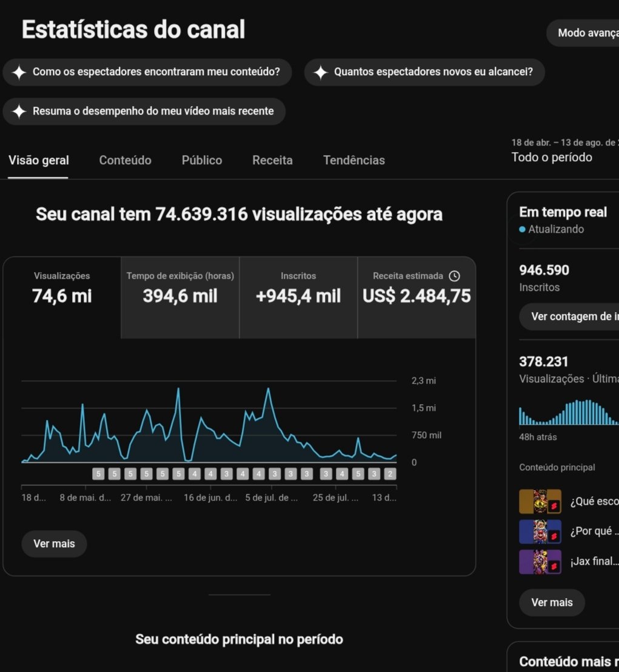
Task: Click the Estatísticas do canal page title
Action: point(133,30)
